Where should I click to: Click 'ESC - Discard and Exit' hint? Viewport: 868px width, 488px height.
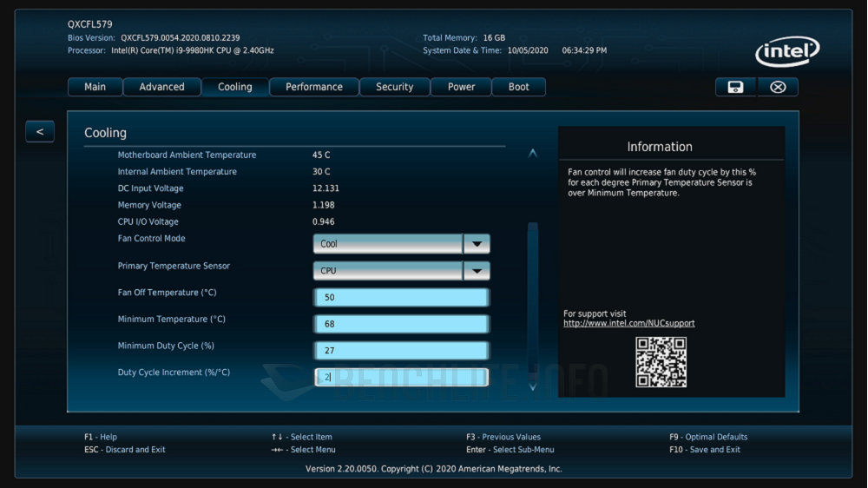point(124,450)
